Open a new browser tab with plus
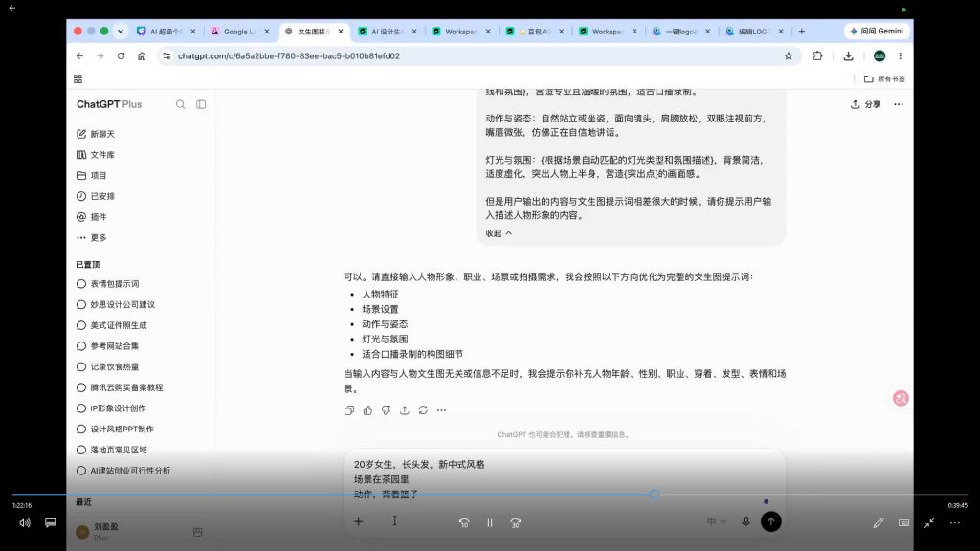Screen dimensions: 980x551 (x=801, y=32)
